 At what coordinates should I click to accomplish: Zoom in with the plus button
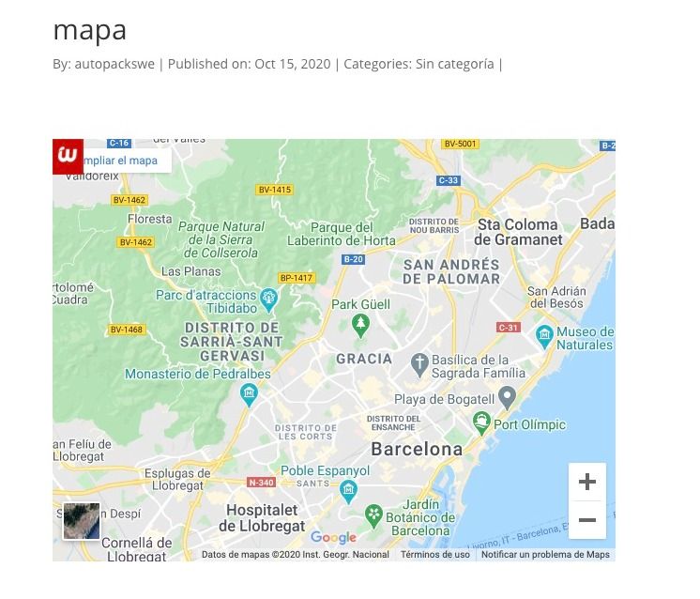coord(587,482)
